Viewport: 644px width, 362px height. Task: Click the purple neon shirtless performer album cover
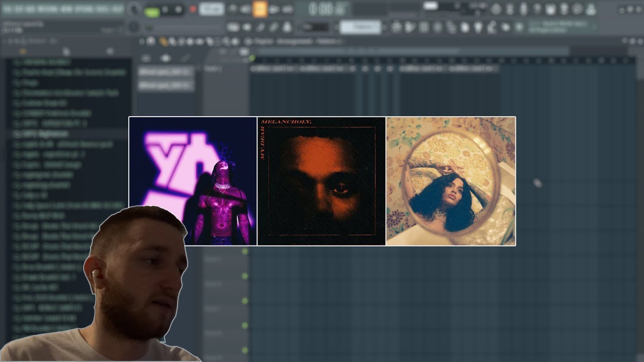tap(193, 181)
